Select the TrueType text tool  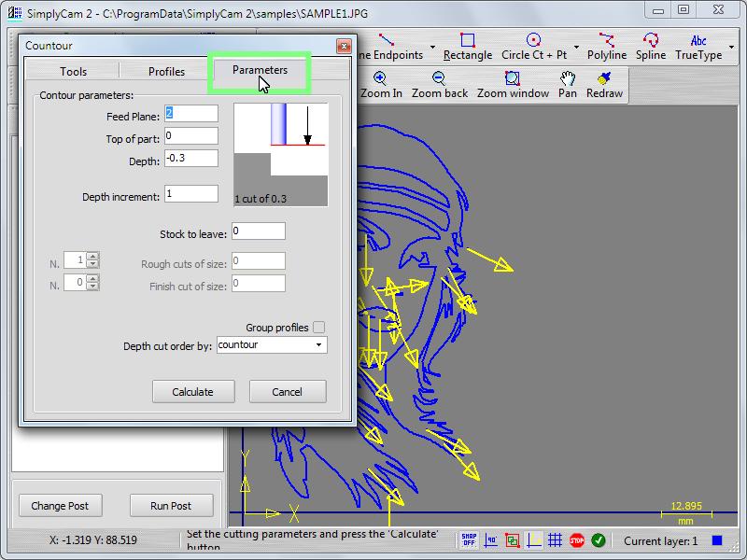[x=698, y=48]
